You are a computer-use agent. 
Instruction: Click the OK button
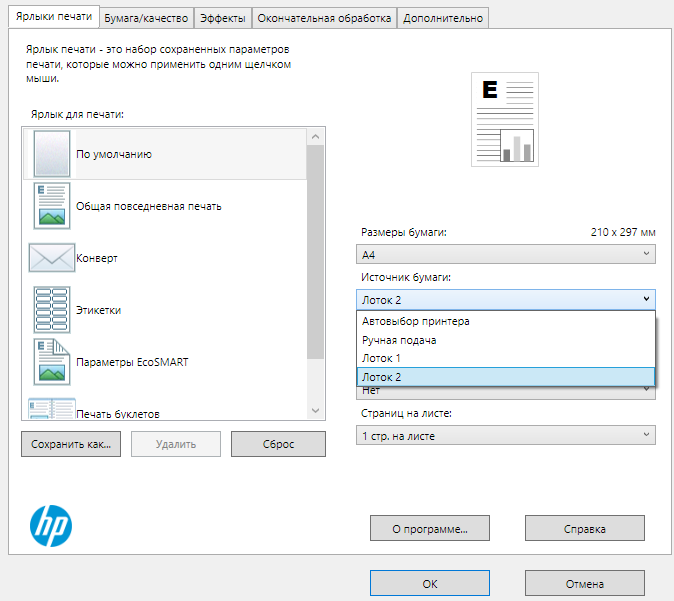pyautogui.click(x=429, y=583)
